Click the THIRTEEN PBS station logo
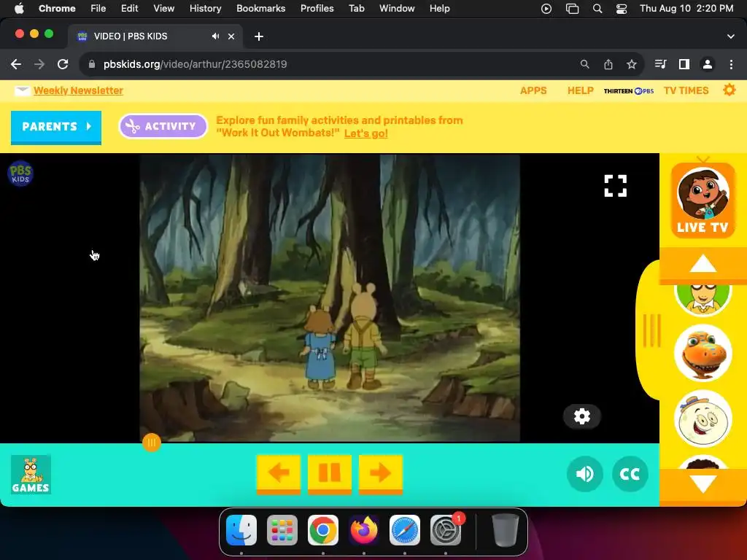Image resolution: width=747 pixels, height=560 pixels. 628,91
